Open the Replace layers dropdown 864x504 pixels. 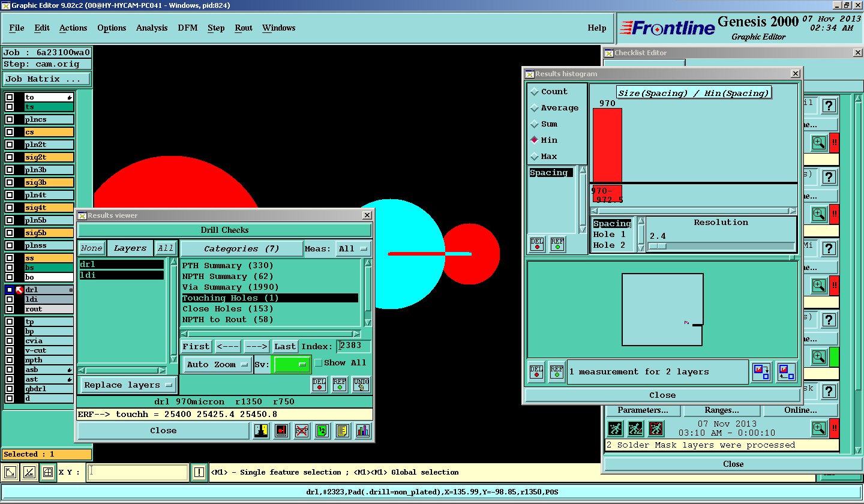tap(128, 385)
